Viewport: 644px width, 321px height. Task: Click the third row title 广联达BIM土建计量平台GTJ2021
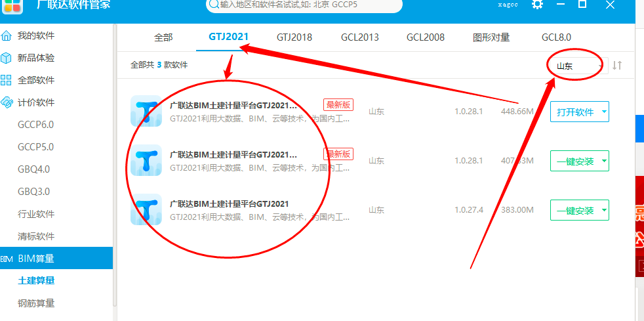click(x=229, y=204)
